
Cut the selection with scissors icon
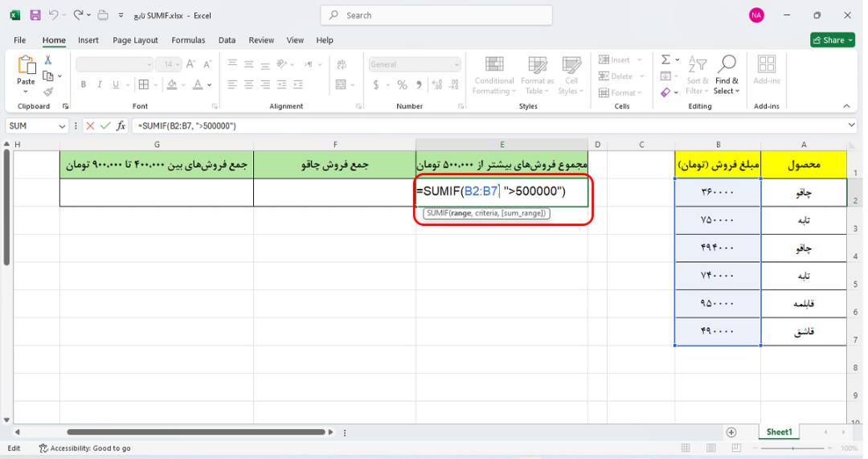point(48,59)
